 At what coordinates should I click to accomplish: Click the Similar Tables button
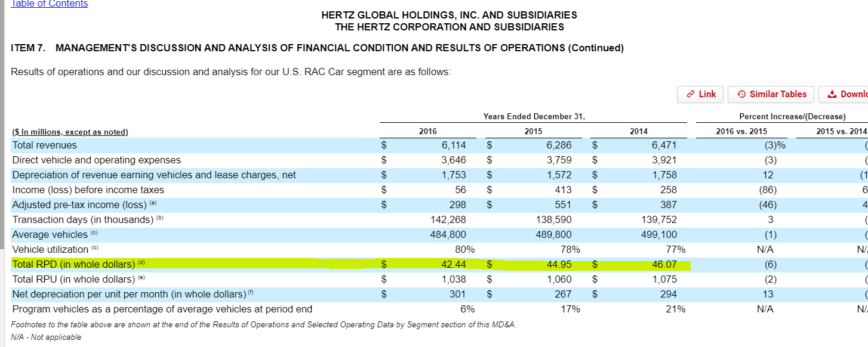(x=771, y=94)
